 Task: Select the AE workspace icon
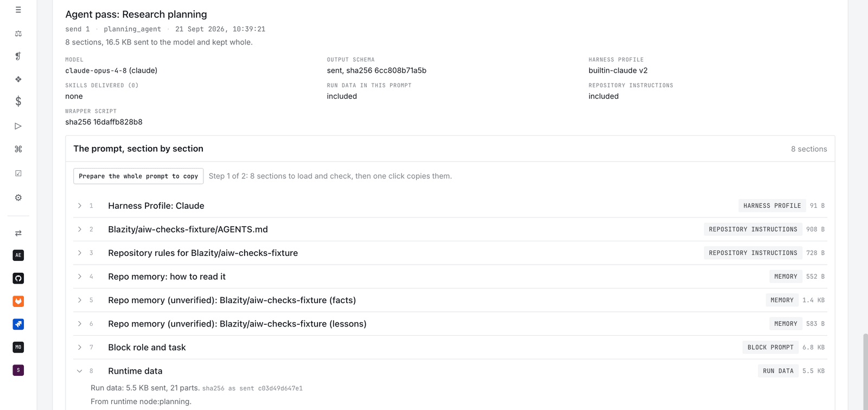coord(18,255)
